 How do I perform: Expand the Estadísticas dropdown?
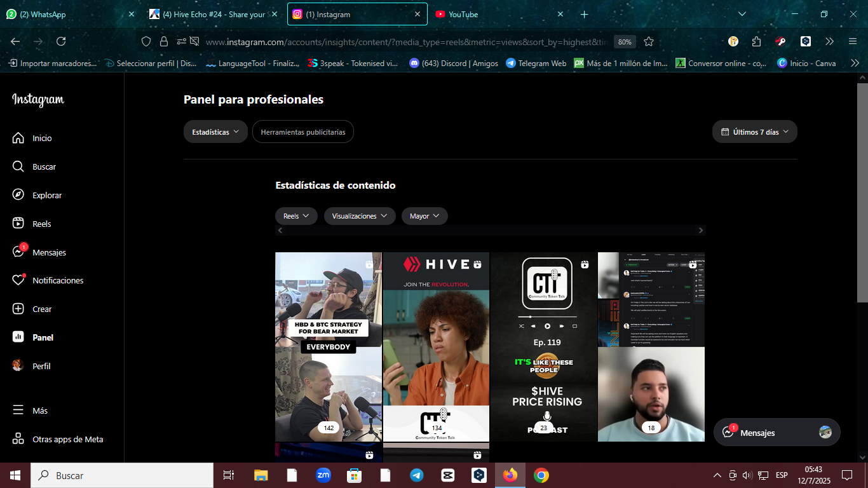(x=215, y=132)
